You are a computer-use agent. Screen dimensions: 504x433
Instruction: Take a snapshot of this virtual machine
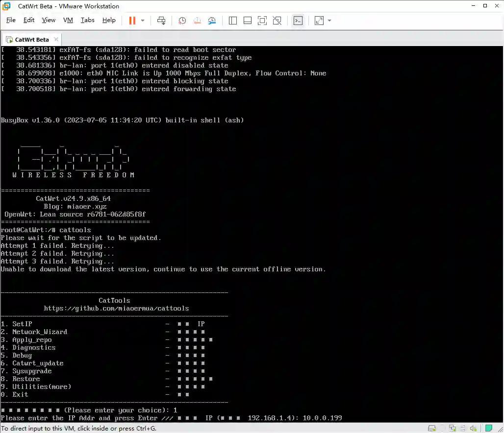coord(182,21)
